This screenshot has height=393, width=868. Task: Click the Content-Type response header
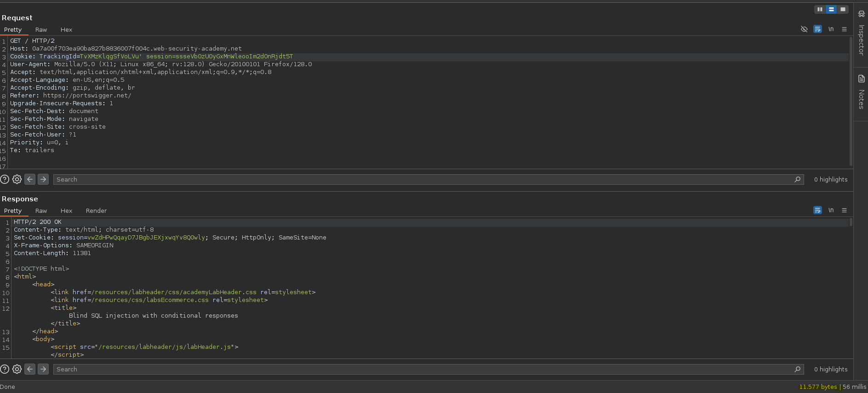(x=84, y=230)
